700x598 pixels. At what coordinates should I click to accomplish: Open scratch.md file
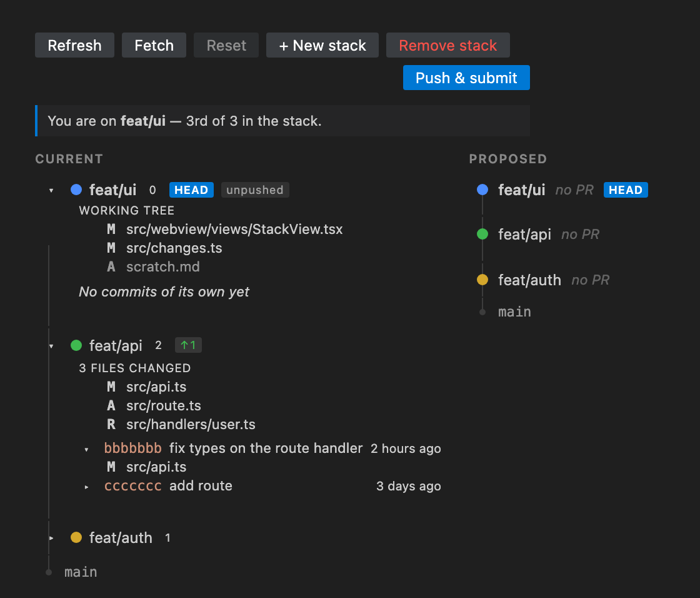163,267
